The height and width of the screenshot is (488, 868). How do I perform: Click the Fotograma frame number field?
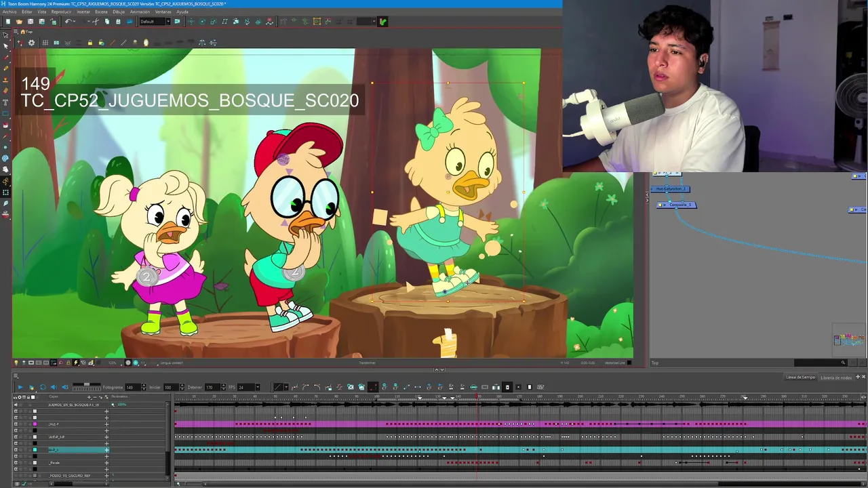tap(133, 388)
